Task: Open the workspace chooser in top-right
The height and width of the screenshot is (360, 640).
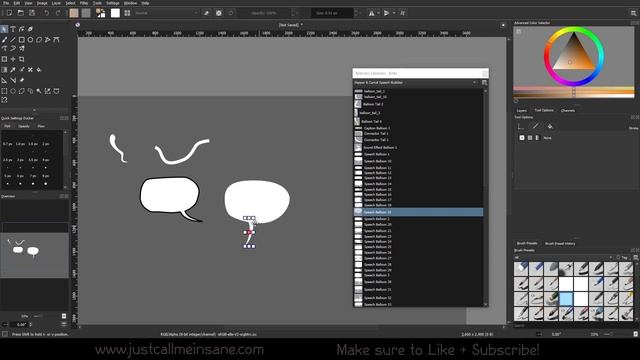Action: [633, 13]
